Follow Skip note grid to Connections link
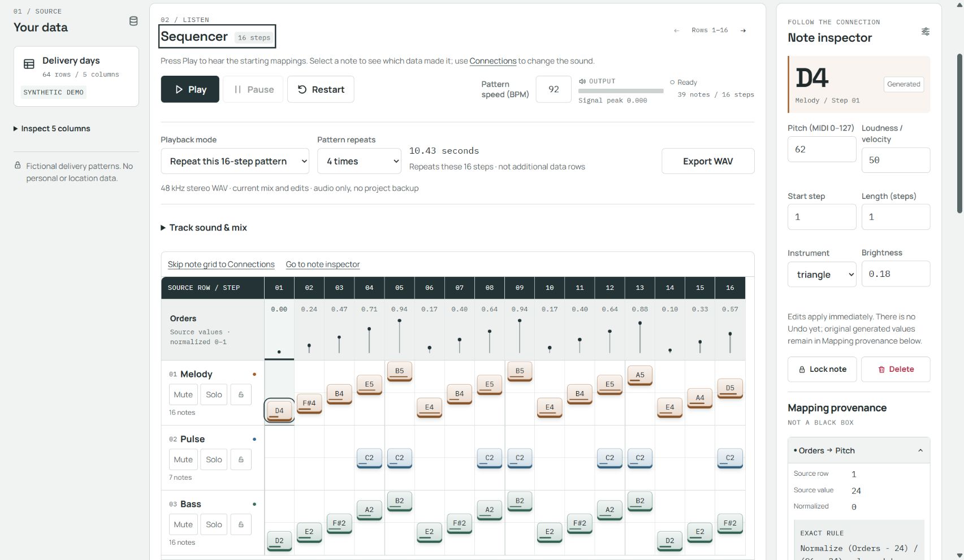This screenshot has height=560, width=964. click(221, 264)
